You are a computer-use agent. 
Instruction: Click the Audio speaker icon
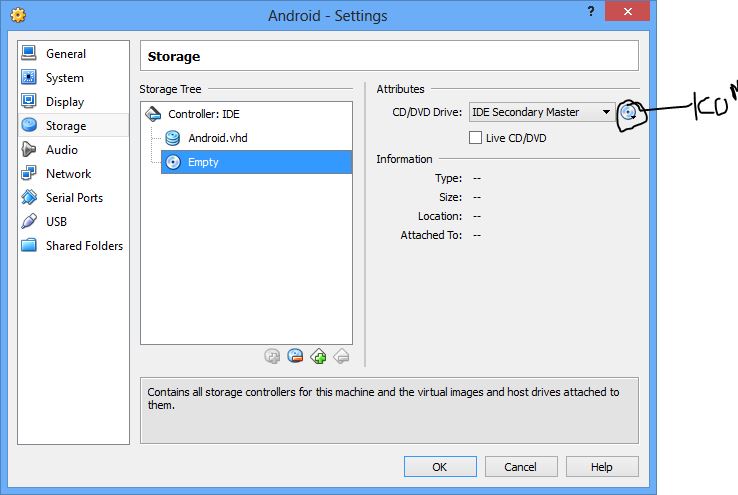click(x=29, y=149)
